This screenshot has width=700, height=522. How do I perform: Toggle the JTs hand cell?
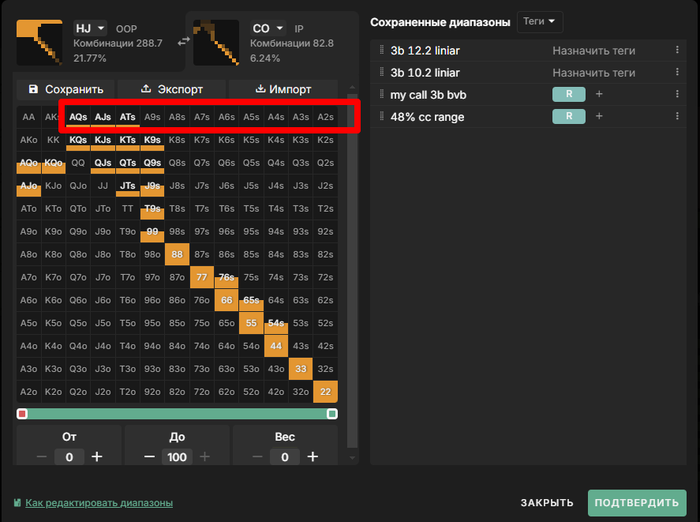pos(128,186)
